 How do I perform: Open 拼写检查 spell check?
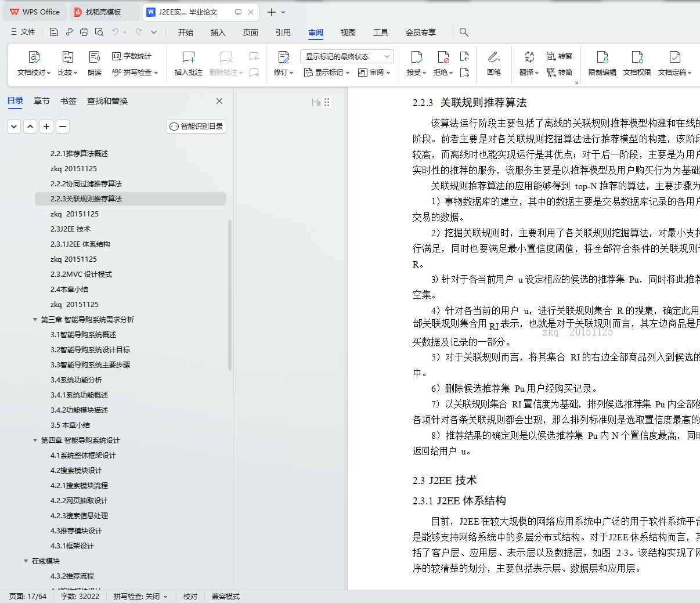coord(135,73)
